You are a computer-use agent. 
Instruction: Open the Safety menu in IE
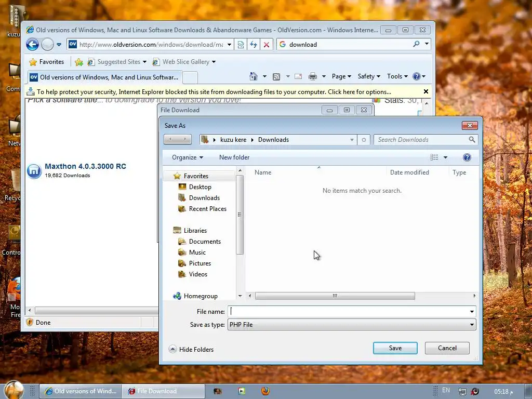pos(369,76)
